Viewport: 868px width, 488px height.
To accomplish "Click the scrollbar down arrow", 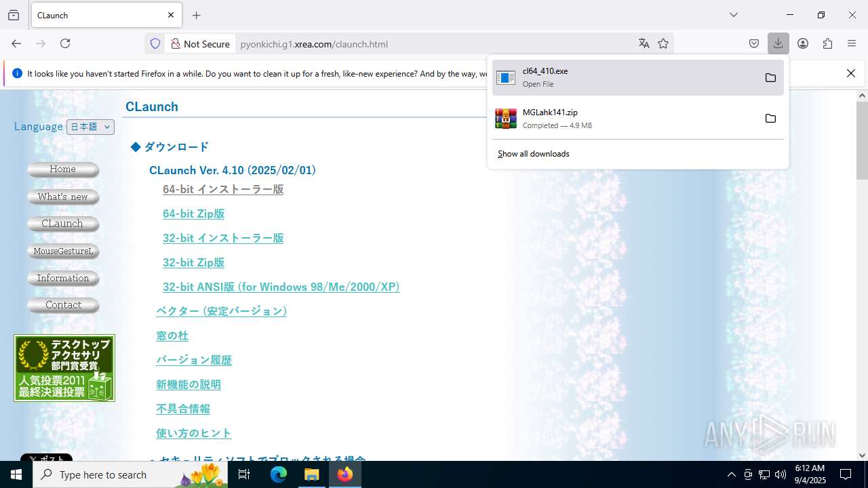I will (862, 455).
